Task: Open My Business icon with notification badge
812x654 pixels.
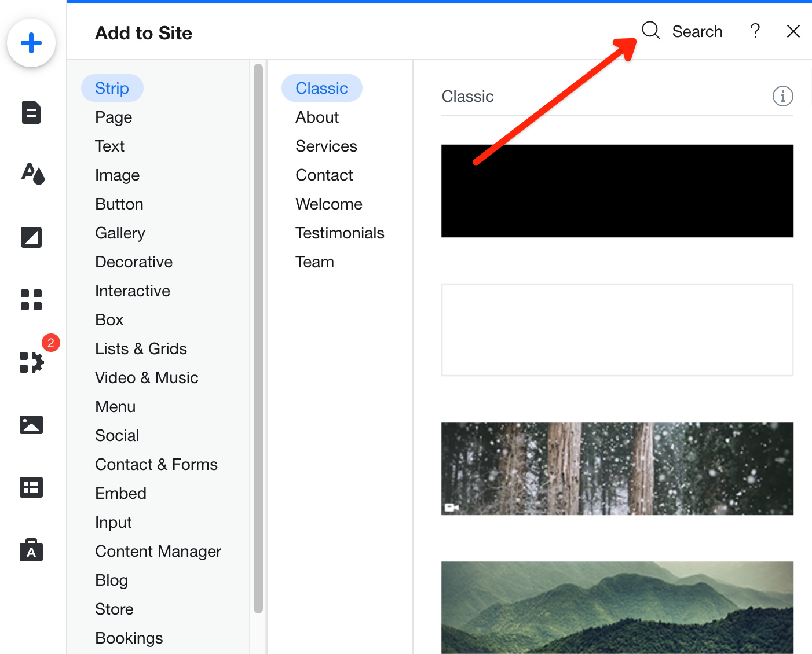Action: point(32,362)
